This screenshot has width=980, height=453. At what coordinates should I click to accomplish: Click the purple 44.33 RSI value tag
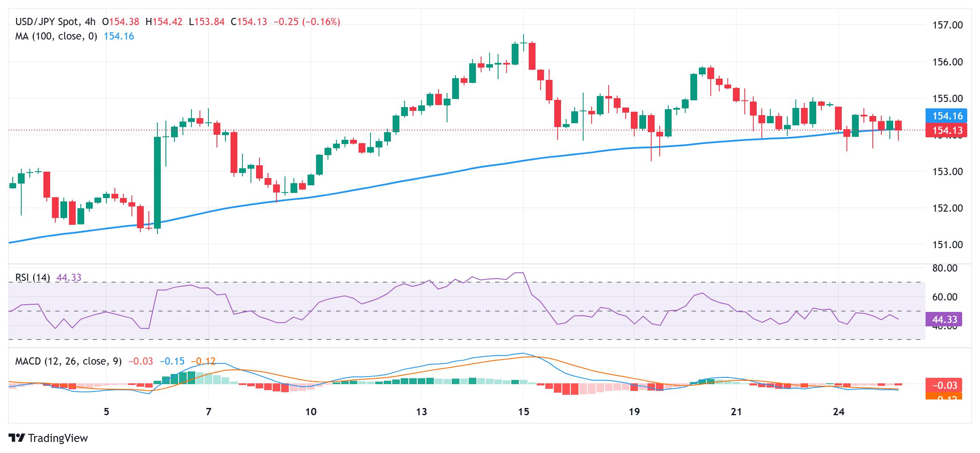point(946,319)
